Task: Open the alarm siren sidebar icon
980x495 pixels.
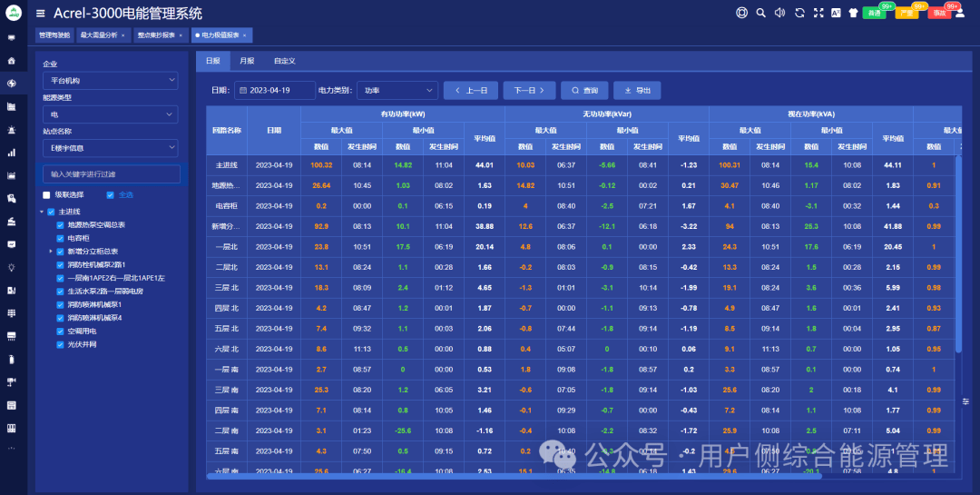Action: pyautogui.click(x=11, y=130)
